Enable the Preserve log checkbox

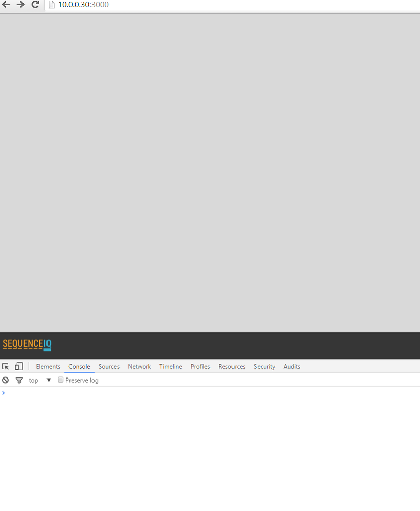point(61,380)
